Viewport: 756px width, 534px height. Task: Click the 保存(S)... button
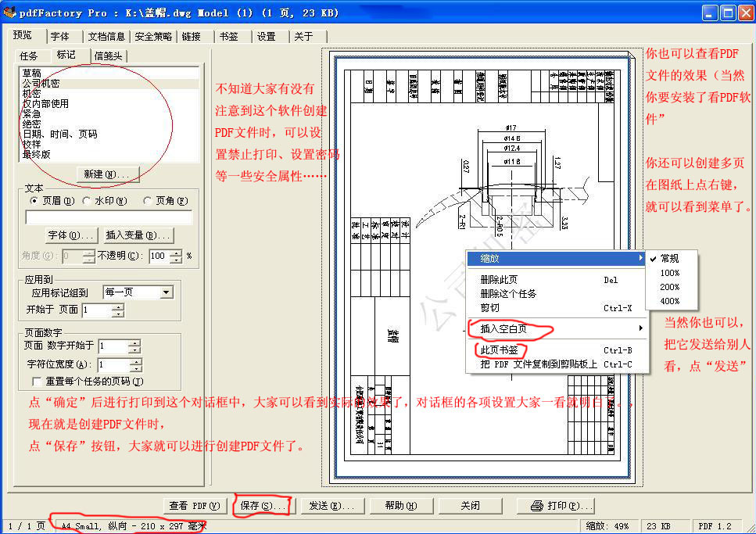click(x=263, y=506)
